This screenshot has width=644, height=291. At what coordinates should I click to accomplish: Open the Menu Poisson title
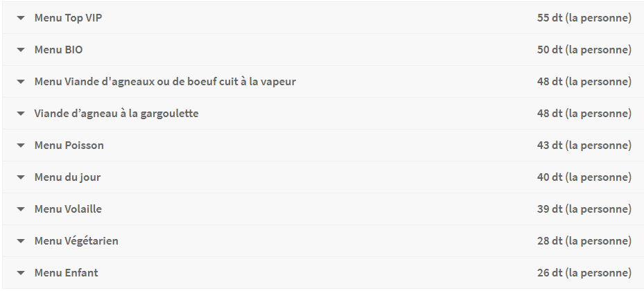[x=69, y=145]
